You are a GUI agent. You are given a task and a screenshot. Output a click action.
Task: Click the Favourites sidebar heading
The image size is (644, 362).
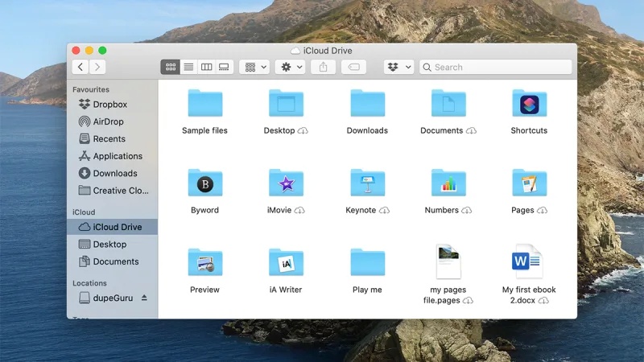[x=91, y=89]
